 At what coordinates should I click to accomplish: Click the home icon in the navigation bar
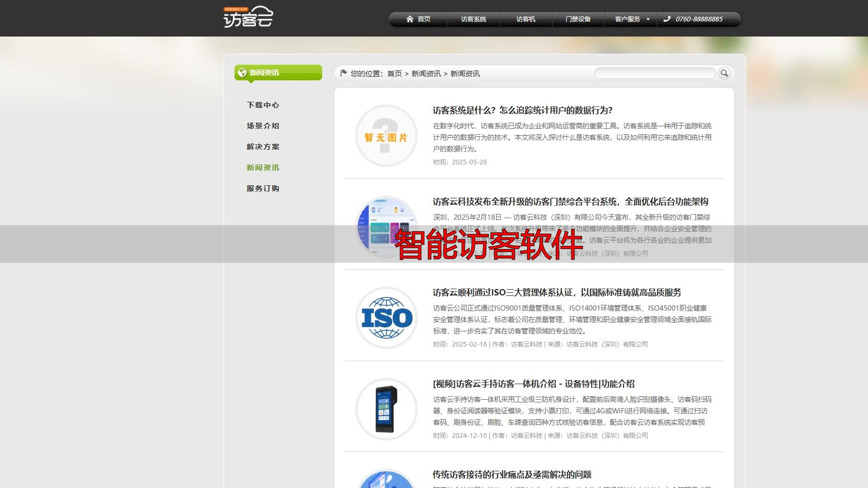click(410, 19)
